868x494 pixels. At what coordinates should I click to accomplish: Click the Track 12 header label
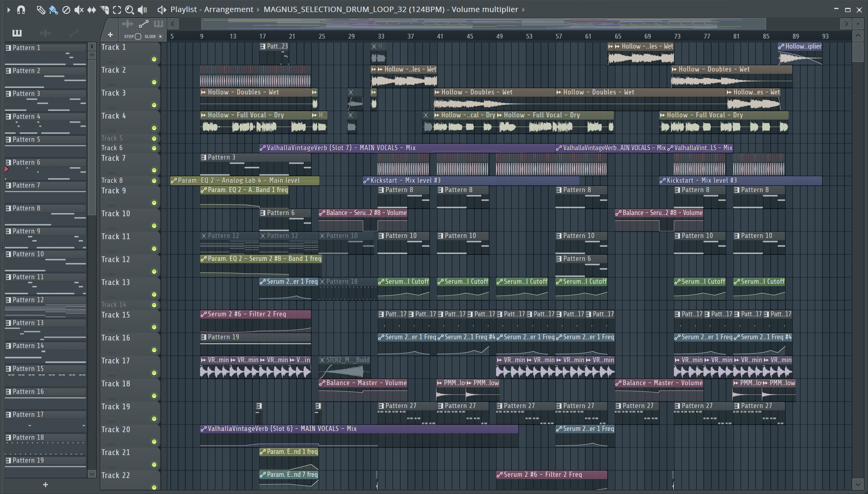[x=116, y=260]
